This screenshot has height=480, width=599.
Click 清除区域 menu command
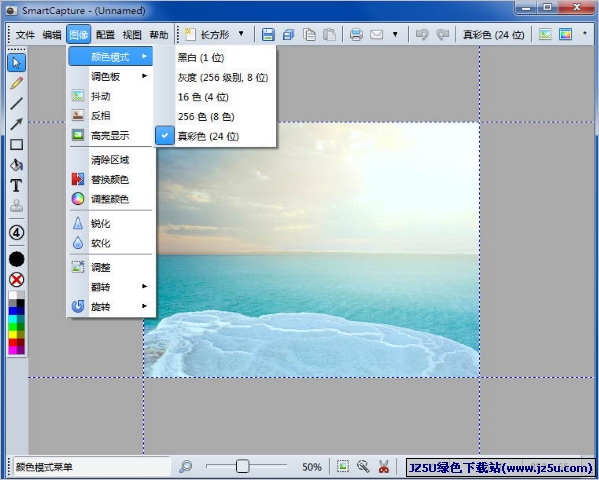point(111,160)
